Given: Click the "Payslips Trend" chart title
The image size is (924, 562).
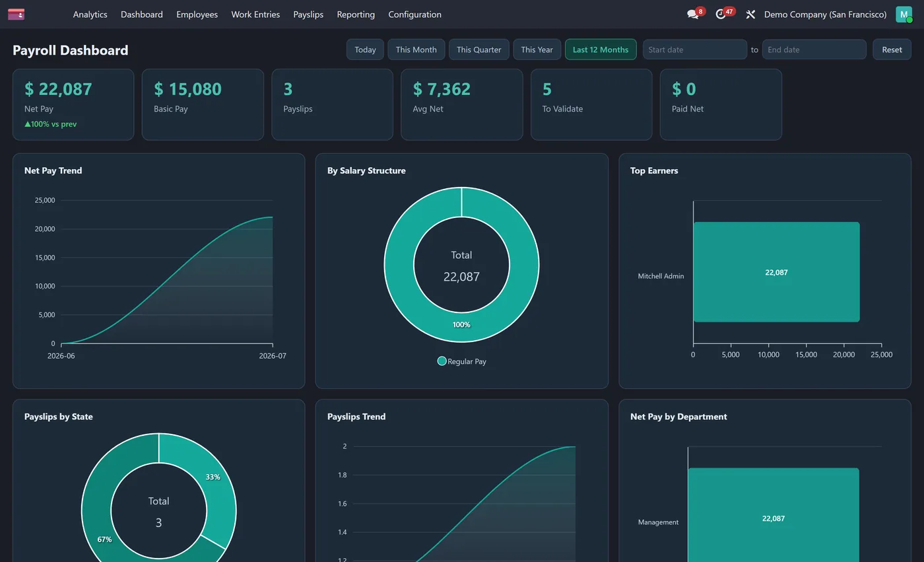Looking at the screenshot, I should click(356, 417).
